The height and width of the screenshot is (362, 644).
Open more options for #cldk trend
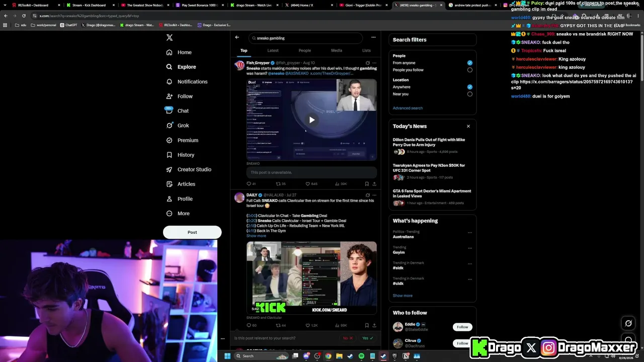coord(470,280)
